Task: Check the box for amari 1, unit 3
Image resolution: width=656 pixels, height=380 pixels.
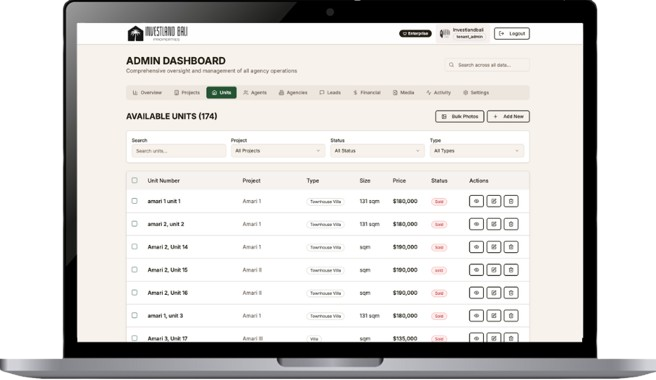Action: click(134, 315)
